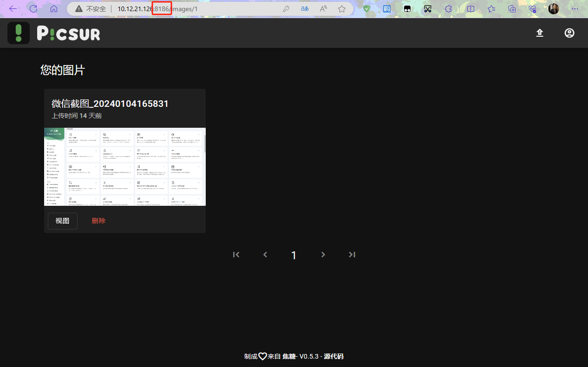The width and height of the screenshot is (588, 367).
Task: Click the translate page icon
Action: point(305,9)
